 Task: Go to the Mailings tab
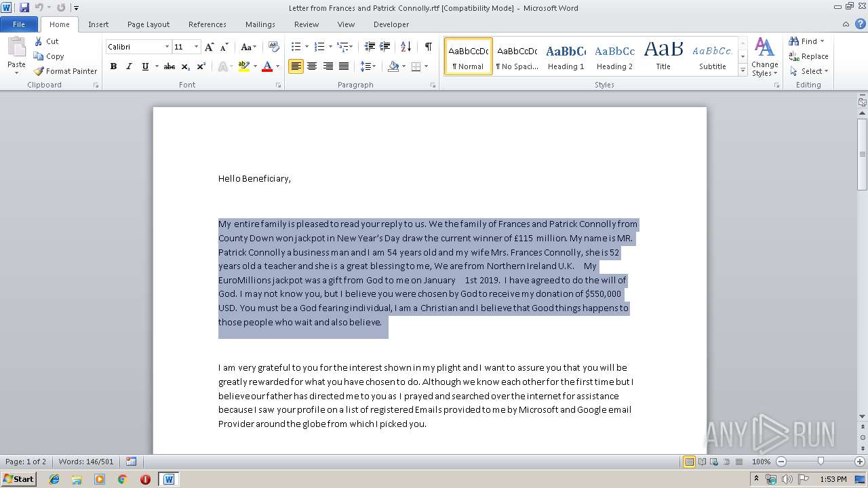point(260,24)
